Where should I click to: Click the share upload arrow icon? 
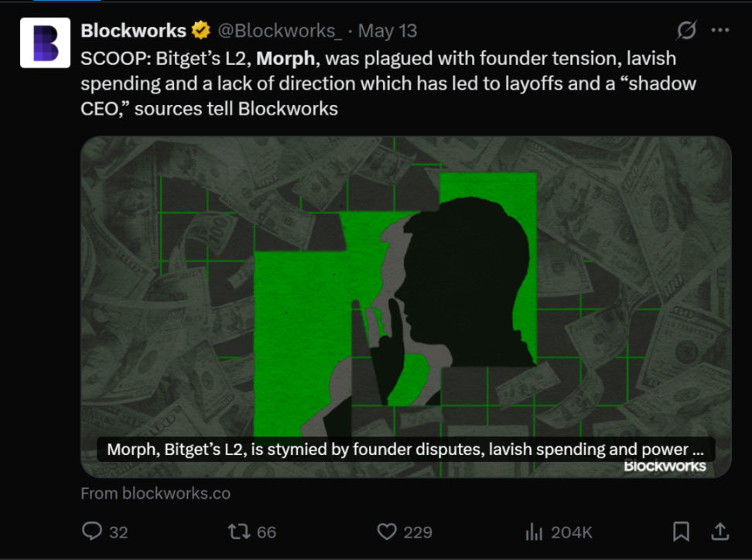[720, 531]
